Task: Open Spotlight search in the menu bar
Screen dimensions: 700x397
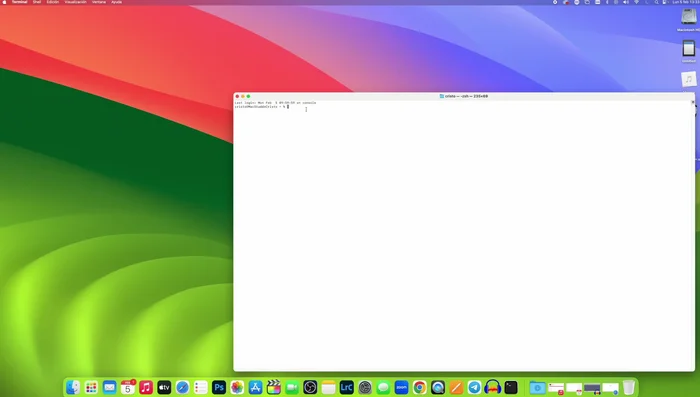Action: click(x=657, y=2)
